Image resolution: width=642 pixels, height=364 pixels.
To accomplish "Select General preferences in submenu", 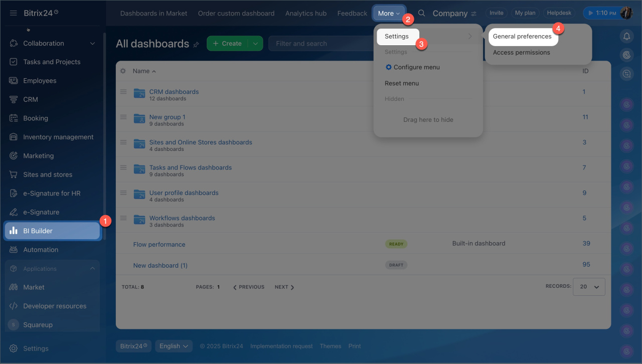I will [522, 37].
